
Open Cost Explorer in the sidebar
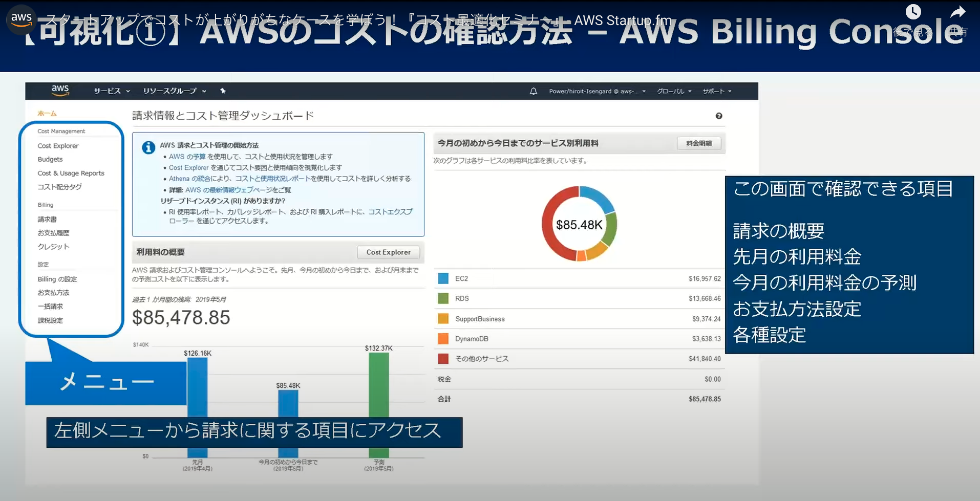(x=58, y=146)
